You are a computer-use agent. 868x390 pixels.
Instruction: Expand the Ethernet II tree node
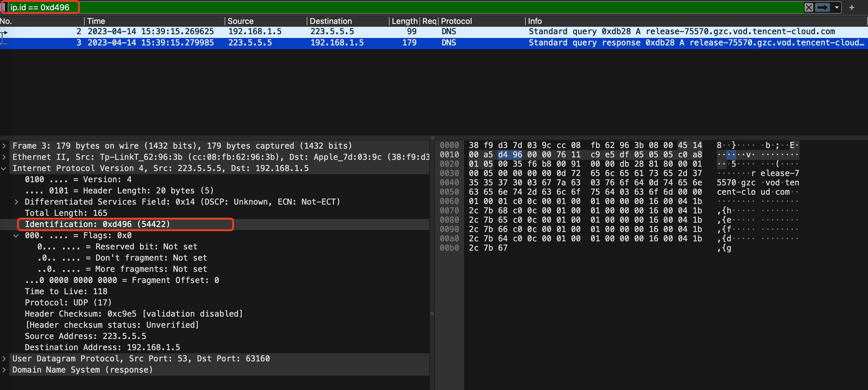[x=4, y=157]
